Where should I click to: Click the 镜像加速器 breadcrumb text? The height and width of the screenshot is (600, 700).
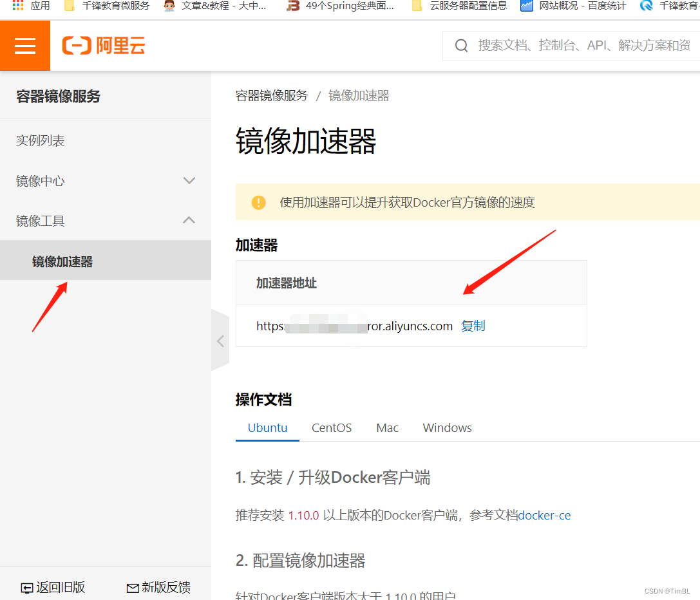[x=359, y=95]
